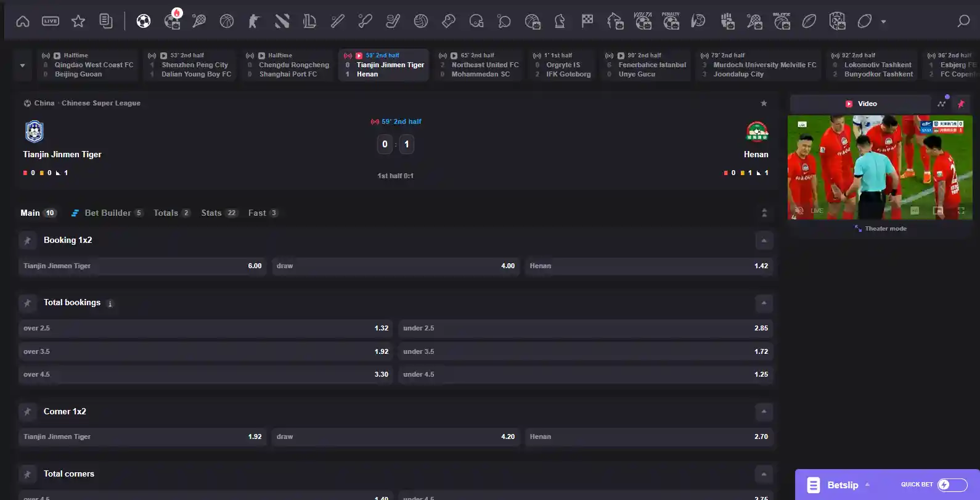This screenshot has height=500, width=980.
Task: Pin the Booking 1x2 market
Action: click(x=27, y=240)
